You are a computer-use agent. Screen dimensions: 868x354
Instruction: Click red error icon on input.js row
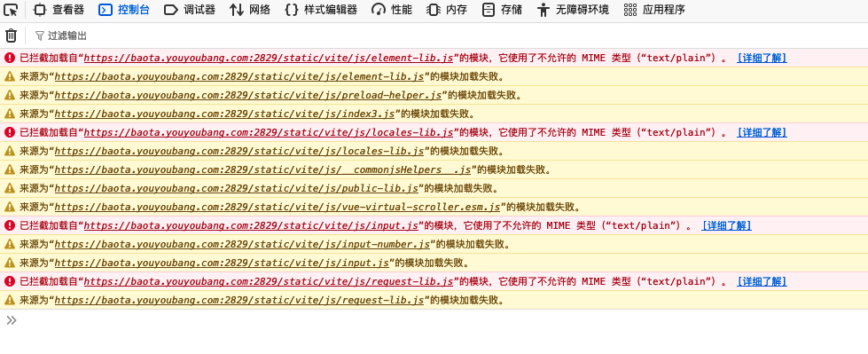(x=10, y=225)
